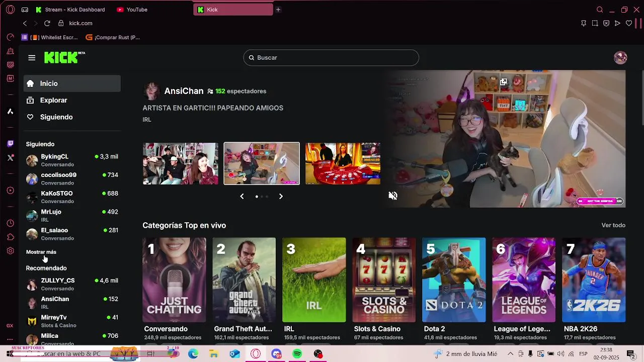Open Microsoft Edge from the taskbar
This screenshot has height=362, width=644.
click(x=193, y=354)
